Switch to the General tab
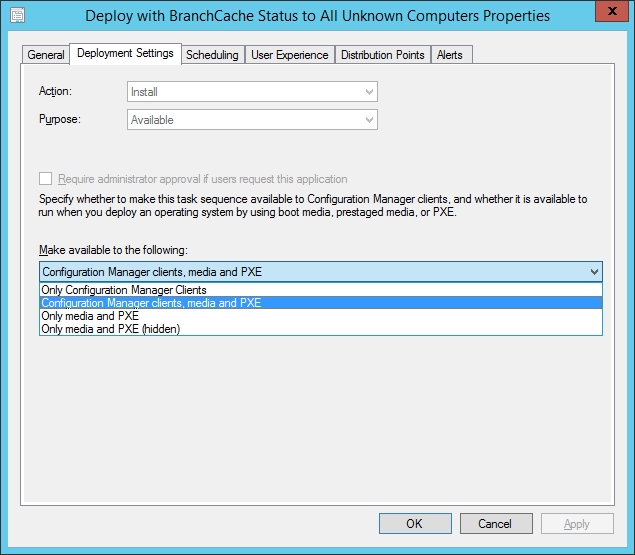This screenshot has width=635, height=555. tap(45, 55)
